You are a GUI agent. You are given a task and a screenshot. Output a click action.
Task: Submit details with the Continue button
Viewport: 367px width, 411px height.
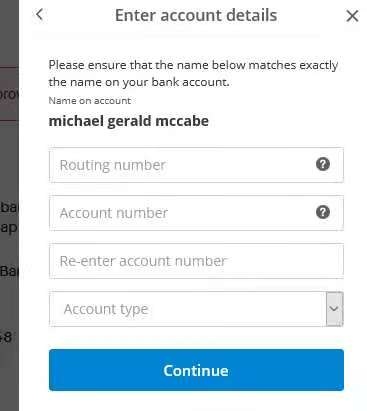(x=196, y=370)
